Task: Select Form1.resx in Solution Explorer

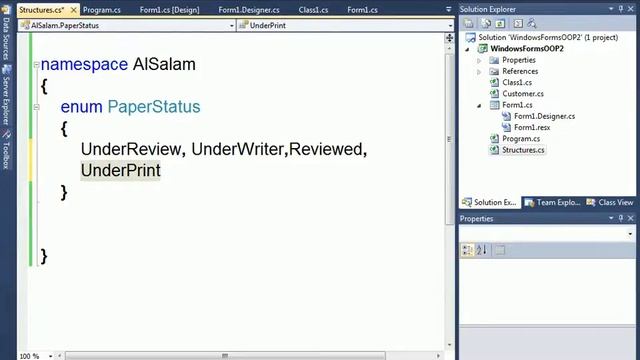Action: tap(532, 127)
